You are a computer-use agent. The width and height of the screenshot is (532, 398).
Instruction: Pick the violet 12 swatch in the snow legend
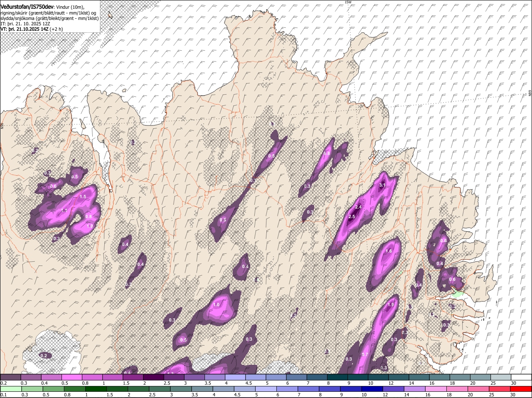click(394, 389)
